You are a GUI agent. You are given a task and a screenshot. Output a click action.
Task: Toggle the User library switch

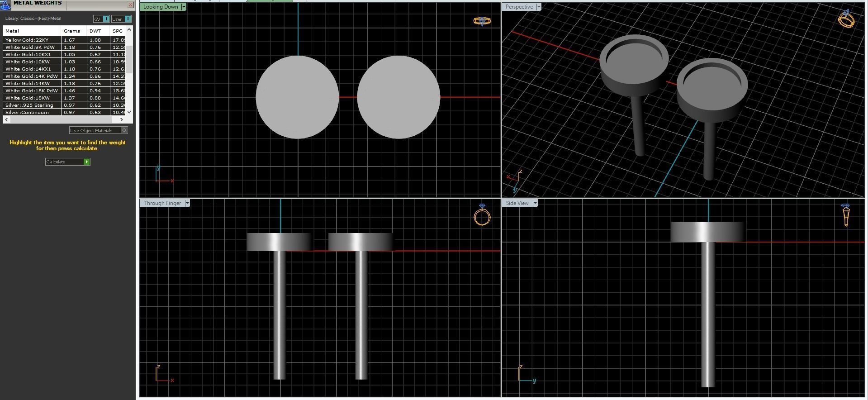[121, 19]
